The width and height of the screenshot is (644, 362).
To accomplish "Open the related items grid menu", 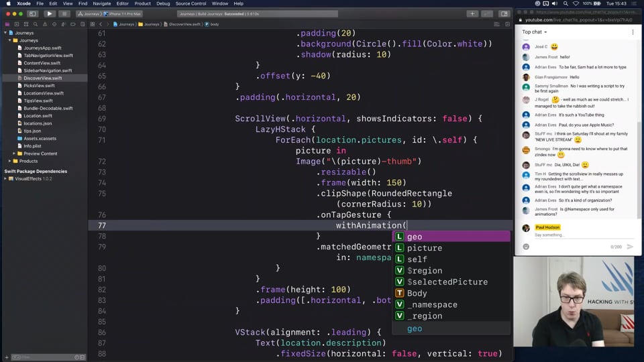I will [x=93, y=24].
